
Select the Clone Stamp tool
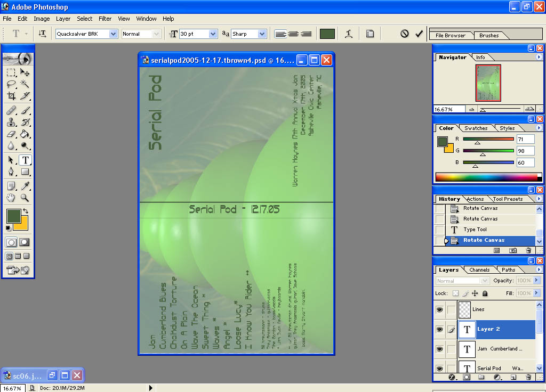11,122
